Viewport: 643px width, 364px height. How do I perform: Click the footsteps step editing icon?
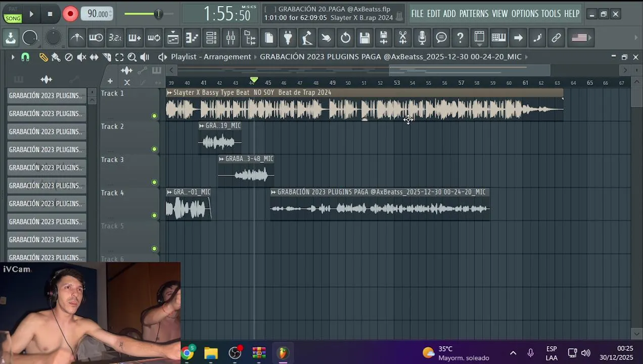537,37
